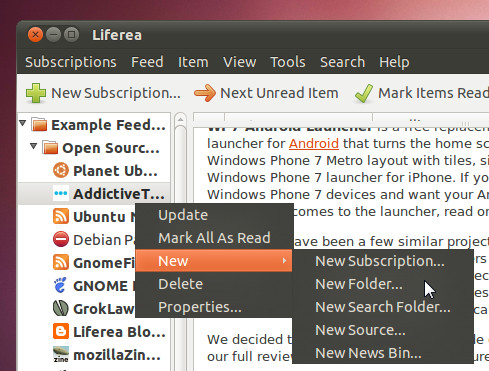Choose Delete in the context menu
The height and width of the screenshot is (371, 489).
coord(214,284)
